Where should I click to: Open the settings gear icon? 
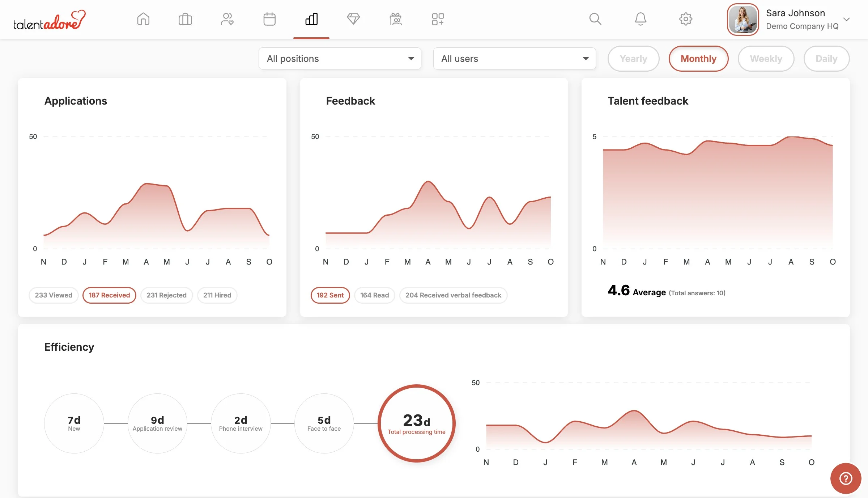coord(686,19)
